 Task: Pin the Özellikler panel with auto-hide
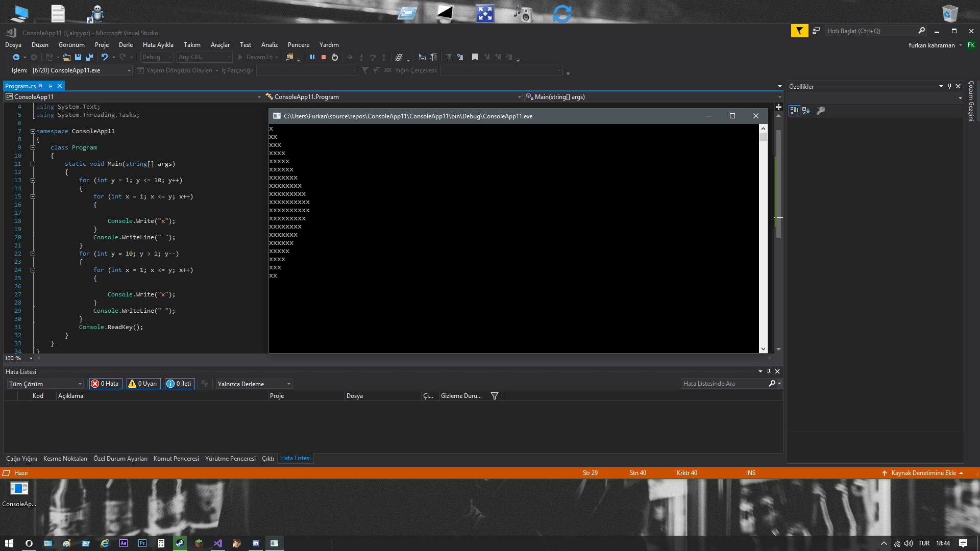coord(949,86)
